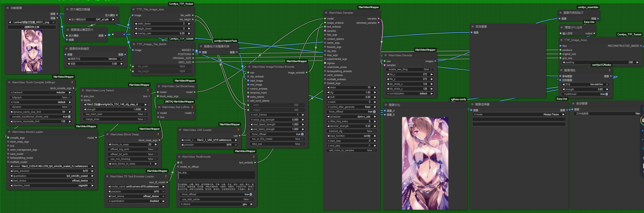Click the WanVideo VAE Loader help icon

238,130
